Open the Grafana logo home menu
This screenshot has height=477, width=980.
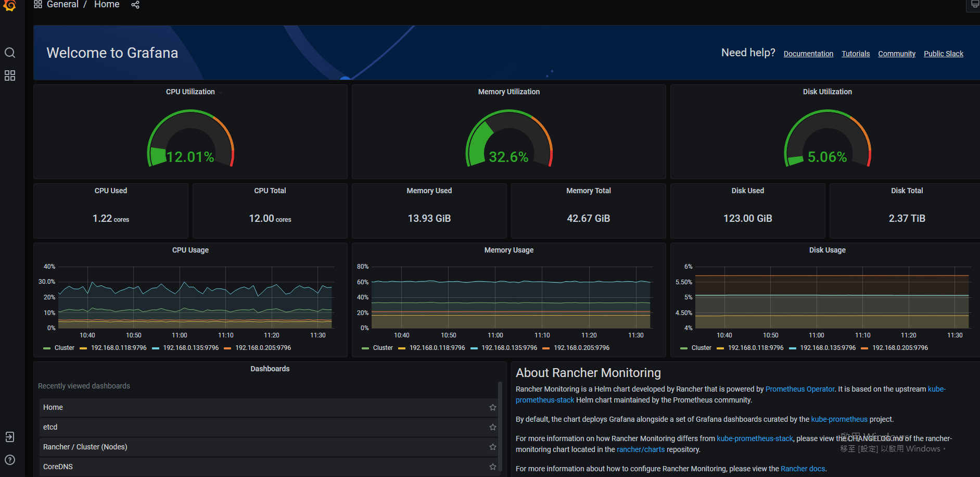pyautogui.click(x=10, y=5)
